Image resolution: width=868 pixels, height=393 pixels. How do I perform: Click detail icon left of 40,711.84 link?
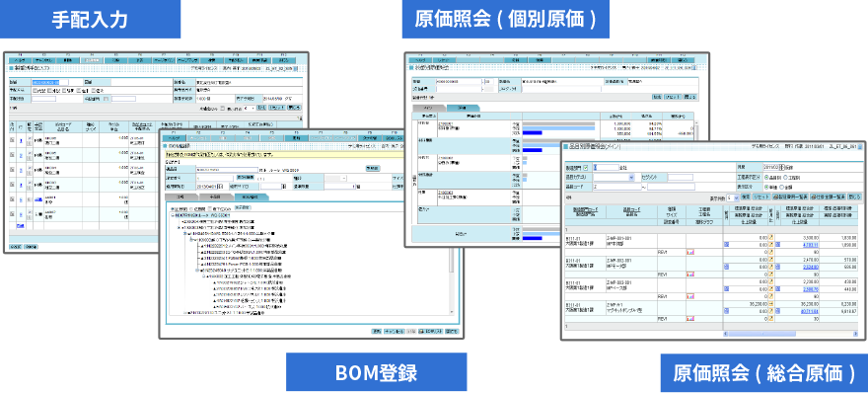(x=778, y=311)
